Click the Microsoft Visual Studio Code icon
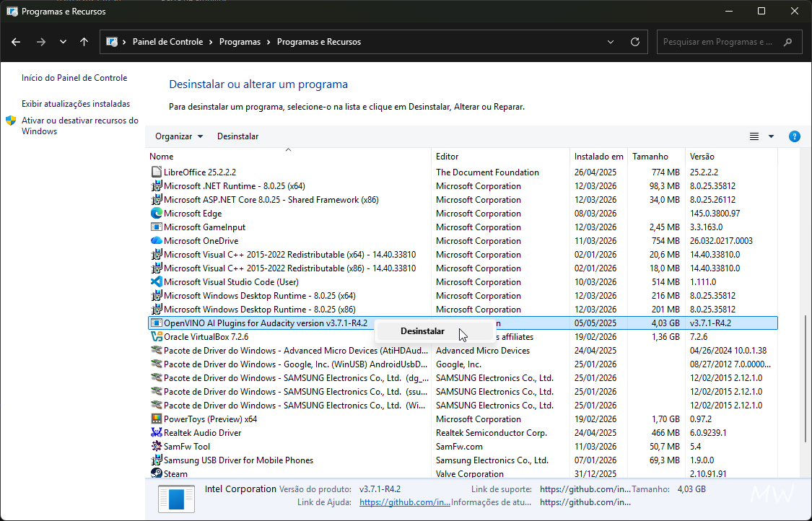 click(157, 281)
